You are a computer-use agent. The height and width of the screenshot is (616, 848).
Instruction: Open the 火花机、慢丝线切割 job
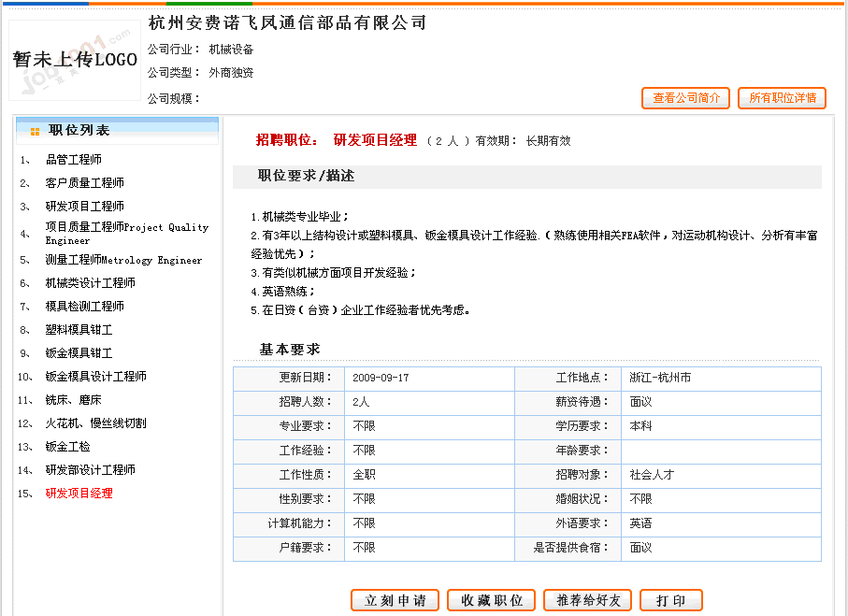coord(96,423)
